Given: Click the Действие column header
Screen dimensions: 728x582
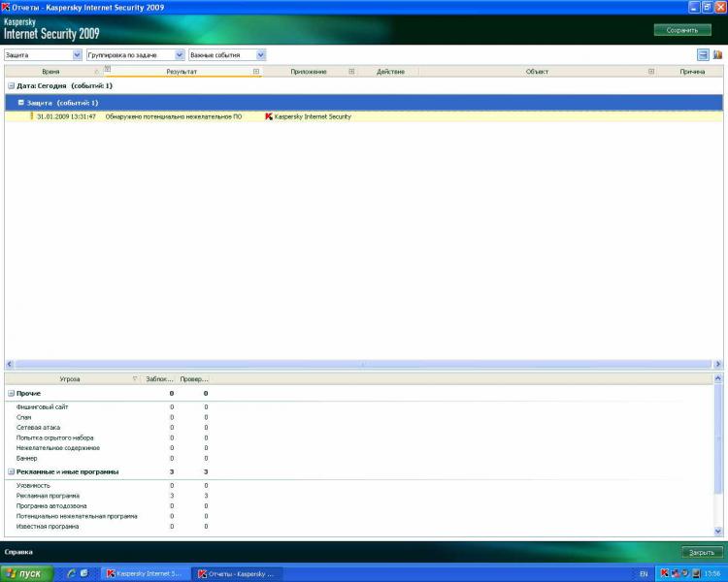Looking at the screenshot, I should [390, 72].
